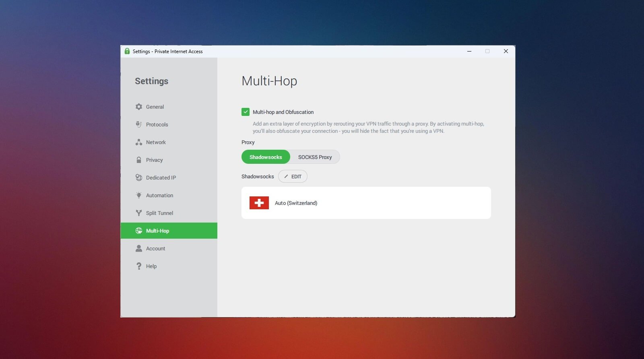Image resolution: width=644 pixels, height=359 pixels.
Task: Click the pencil icon in the EDIT button
Action: (286, 176)
